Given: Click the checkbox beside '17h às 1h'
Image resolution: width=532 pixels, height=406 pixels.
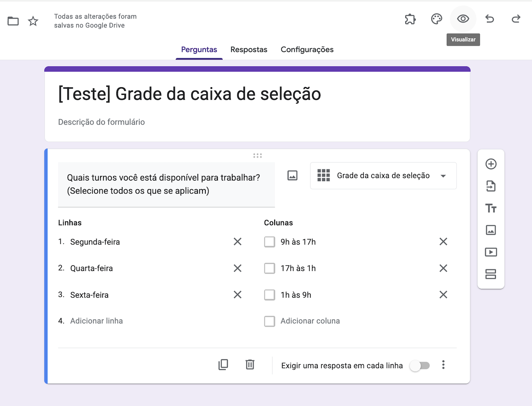Looking at the screenshot, I should point(270,269).
